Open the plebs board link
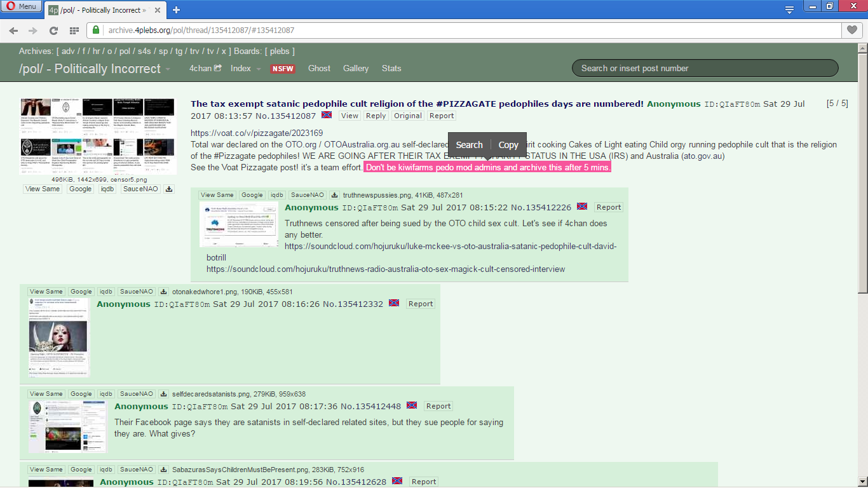Viewport: 868px width, 488px height. [x=280, y=51]
